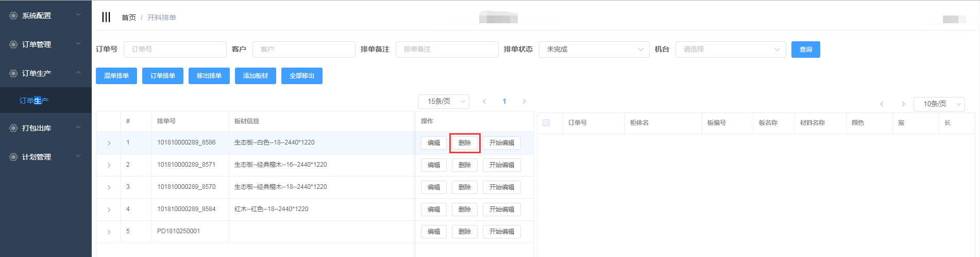Click the sidebar collapse hamburger icon
The image size is (980, 257).
(x=106, y=17)
